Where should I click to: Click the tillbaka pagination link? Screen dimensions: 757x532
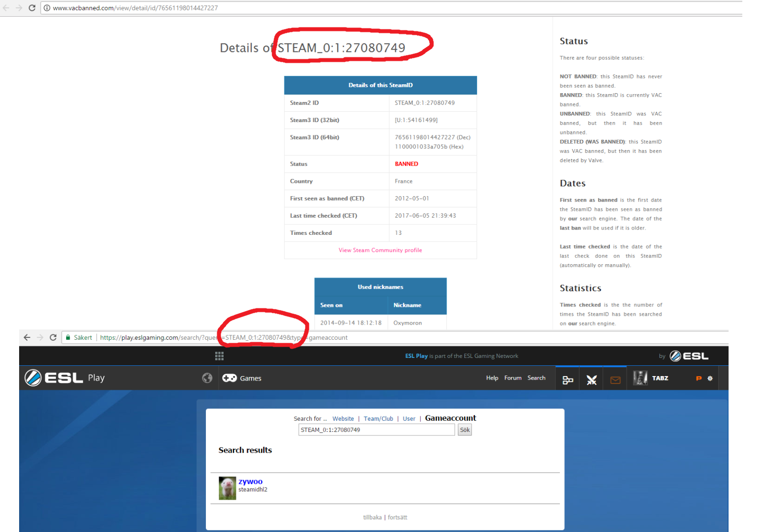click(372, 517)
